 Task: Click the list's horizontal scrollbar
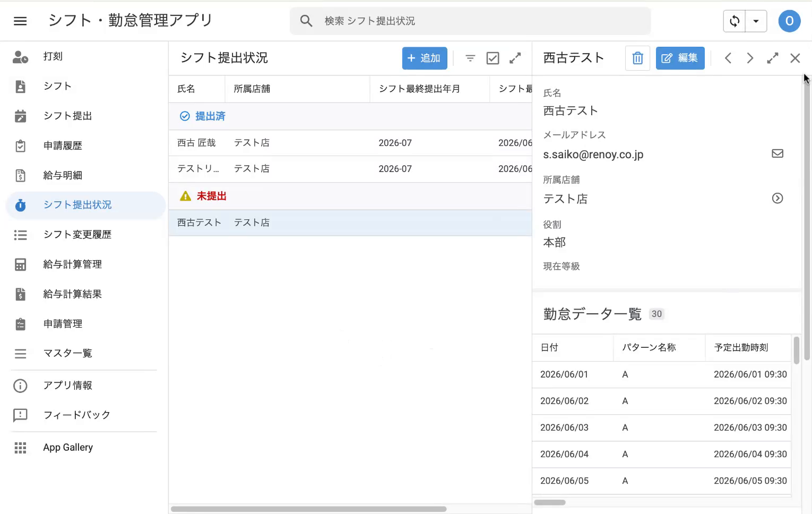tap(308, 509)
